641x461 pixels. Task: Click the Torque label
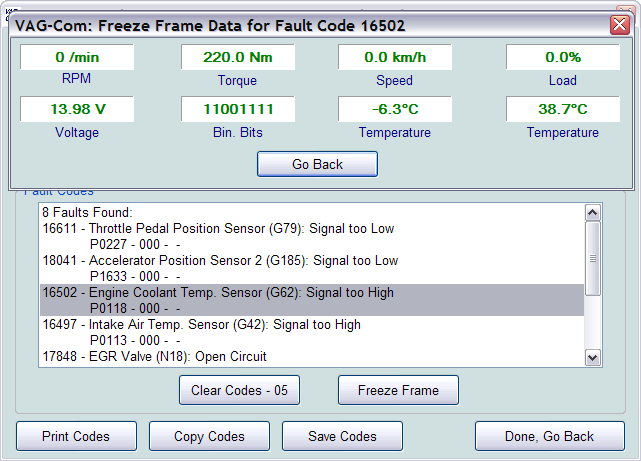pos(237,80)
